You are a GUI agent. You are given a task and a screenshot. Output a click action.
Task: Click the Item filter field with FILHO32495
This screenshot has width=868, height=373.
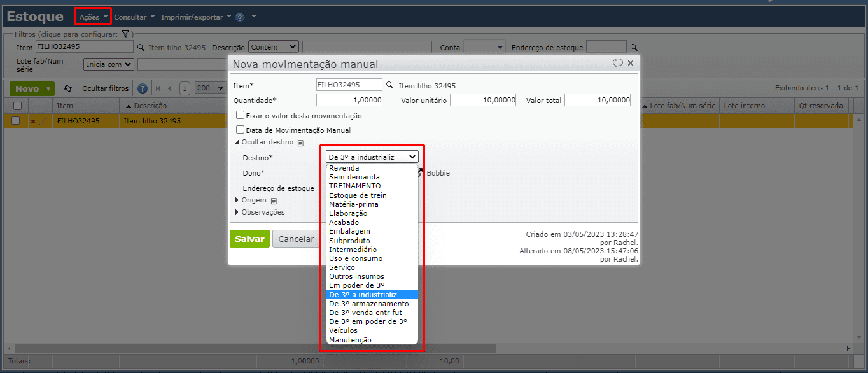tap(85, 47)
